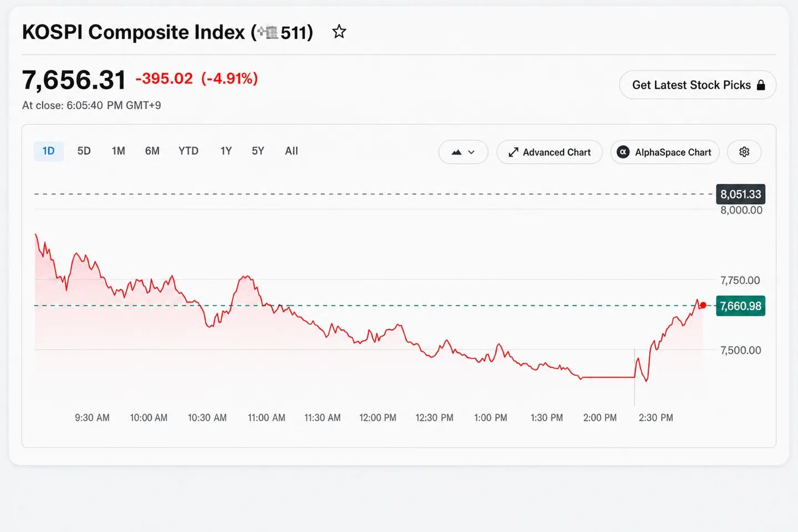This screenshot has height=532, width=798.
Task: Click the 12:30 PM time label
Action: tap(434, 418)
